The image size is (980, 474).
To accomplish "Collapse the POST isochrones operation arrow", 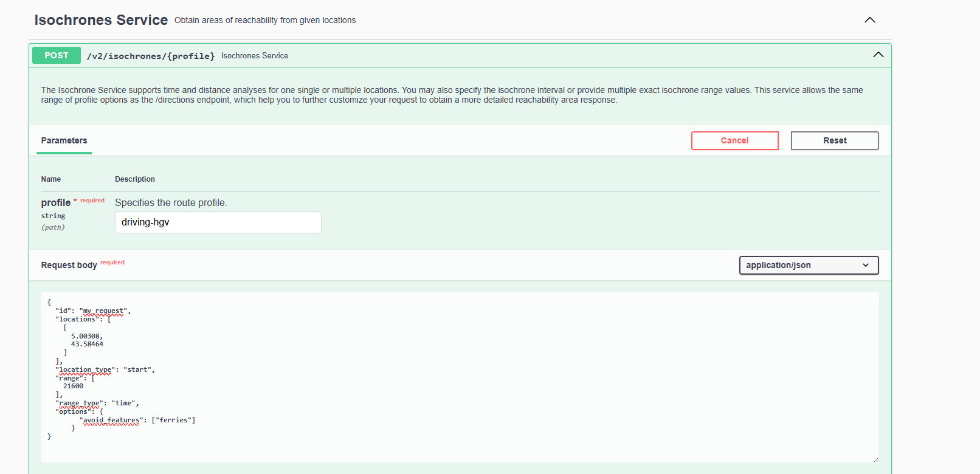I will tap(878, 55).
